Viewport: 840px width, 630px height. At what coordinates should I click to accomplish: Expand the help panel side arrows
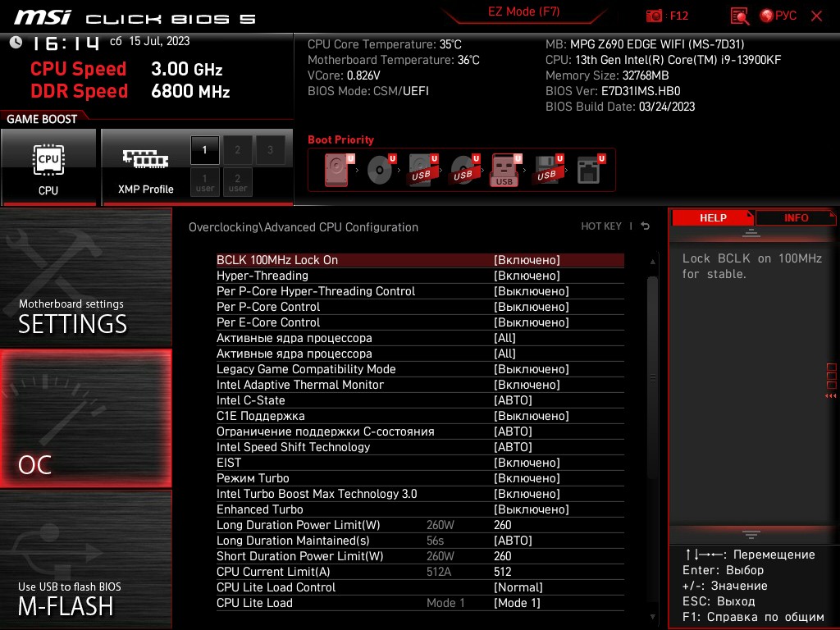[831, 396]
